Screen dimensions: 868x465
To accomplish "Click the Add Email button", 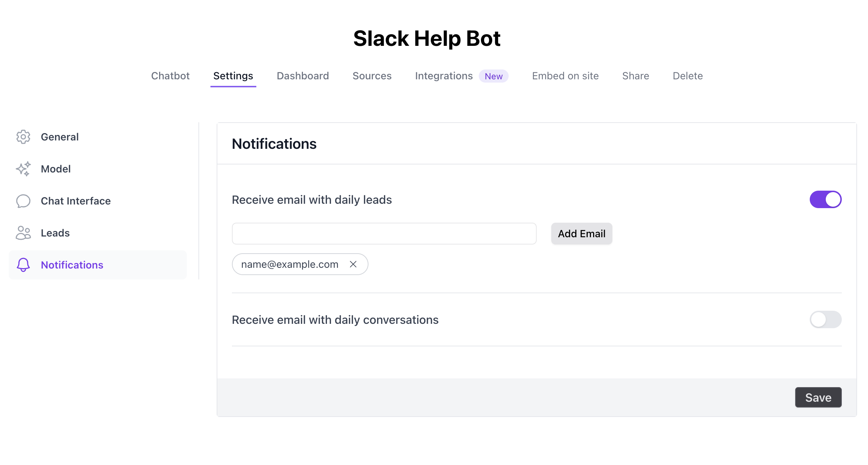I will (x=581, y=234).
